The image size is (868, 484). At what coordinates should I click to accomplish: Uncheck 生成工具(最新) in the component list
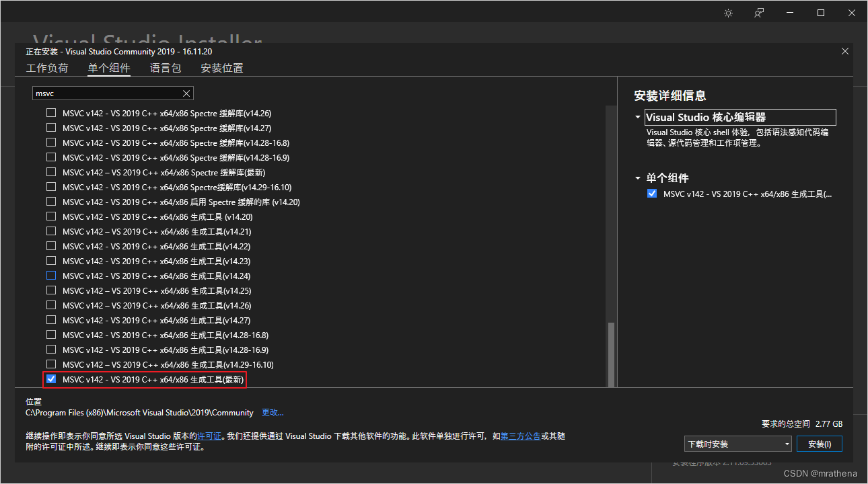point(51,379)
